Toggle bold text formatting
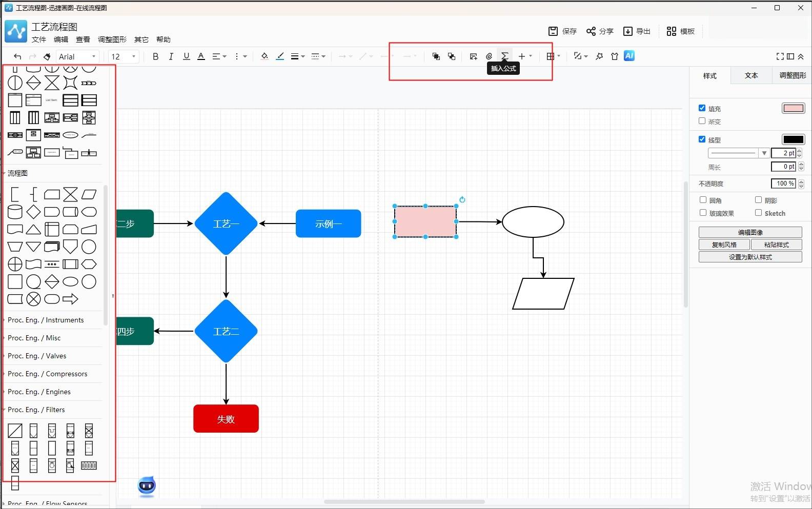This screenshot has height=509, width=812. [155, 56]
